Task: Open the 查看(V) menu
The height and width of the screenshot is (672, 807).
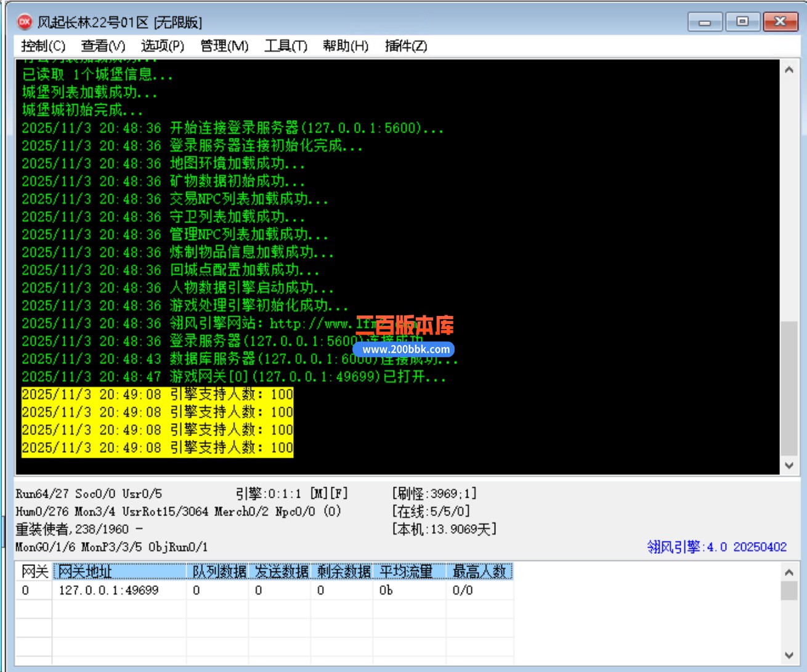Action: 103,46
